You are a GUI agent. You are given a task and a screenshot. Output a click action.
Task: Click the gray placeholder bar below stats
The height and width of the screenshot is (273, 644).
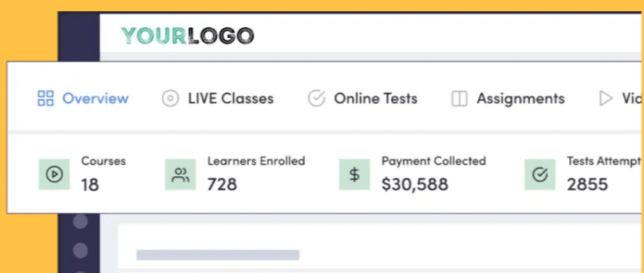(x=218, y=255)
